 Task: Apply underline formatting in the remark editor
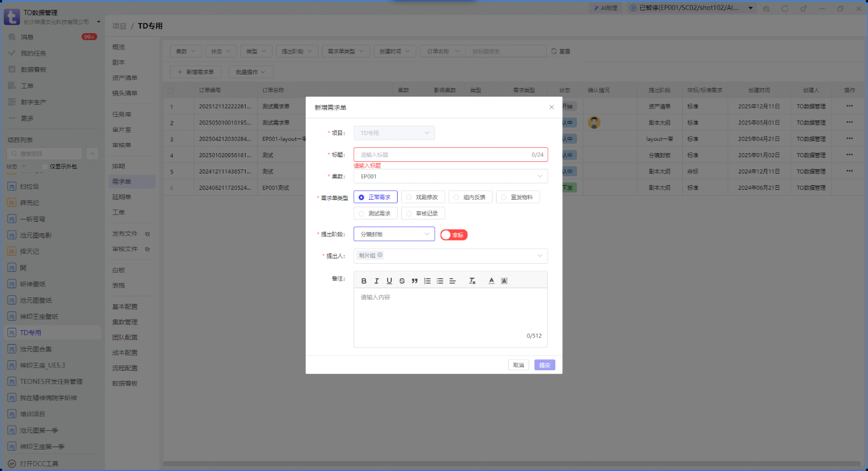click(389, 281)
